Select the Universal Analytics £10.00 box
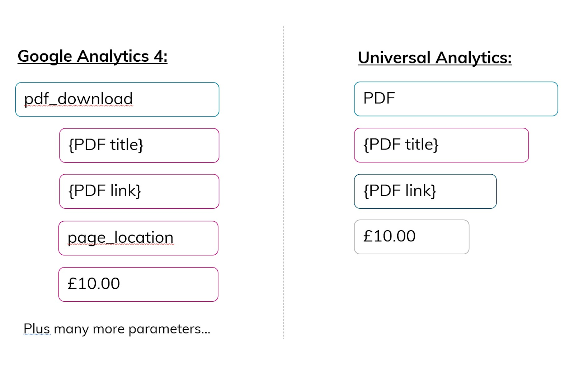Image resolution: width=574 pixels, height=392 pixels. (x=411, y=237)
